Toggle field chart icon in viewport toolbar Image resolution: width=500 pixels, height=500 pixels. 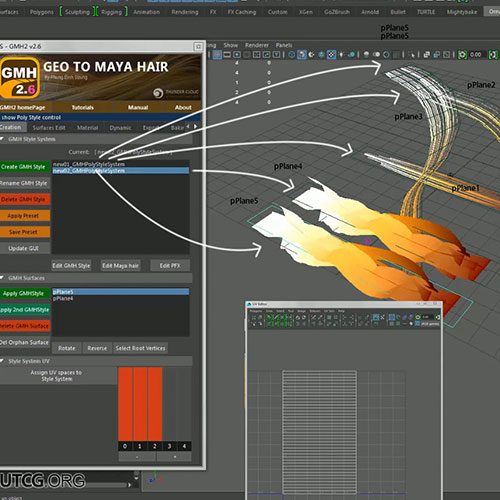[257, 54]
